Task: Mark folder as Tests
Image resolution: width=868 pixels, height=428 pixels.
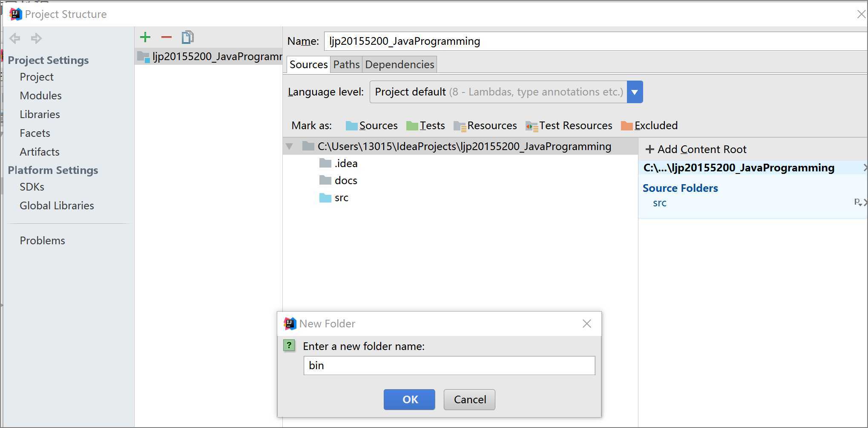Action: (x=425, y=125)
